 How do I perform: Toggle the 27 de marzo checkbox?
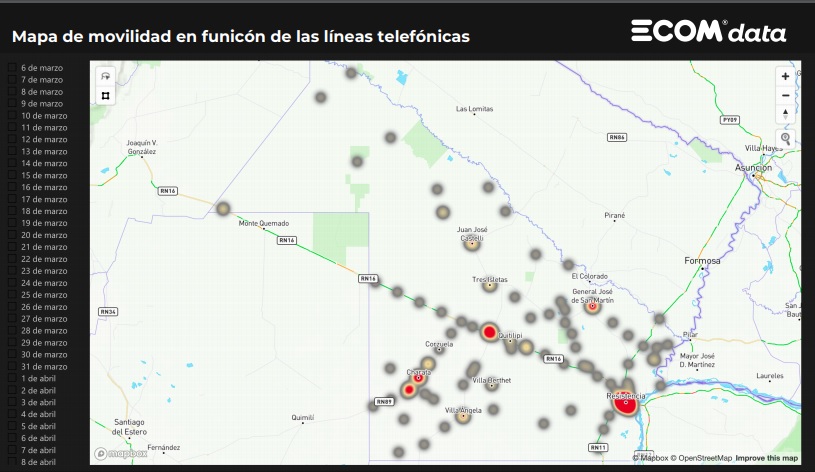coord(12,319)
